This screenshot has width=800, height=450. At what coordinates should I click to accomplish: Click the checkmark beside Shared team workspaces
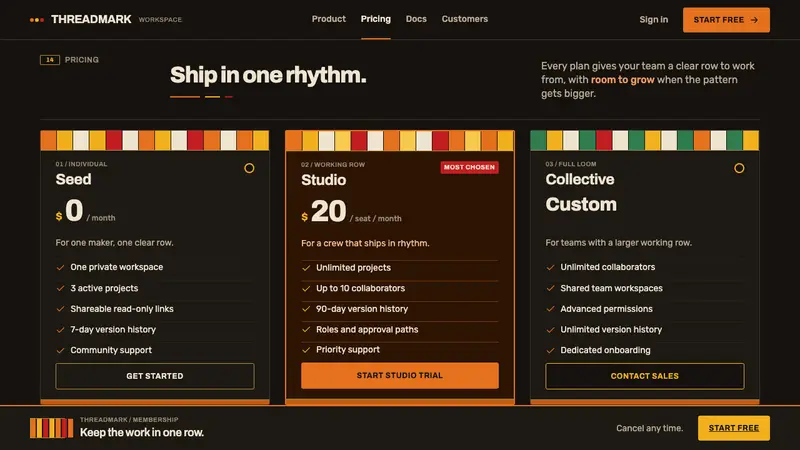point(551,288)
